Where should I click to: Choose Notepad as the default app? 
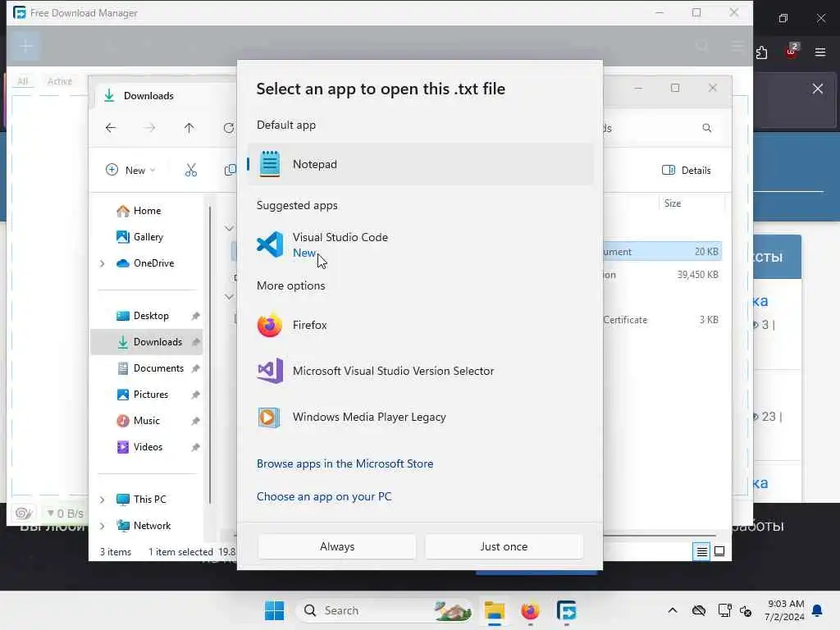(421, 164)
